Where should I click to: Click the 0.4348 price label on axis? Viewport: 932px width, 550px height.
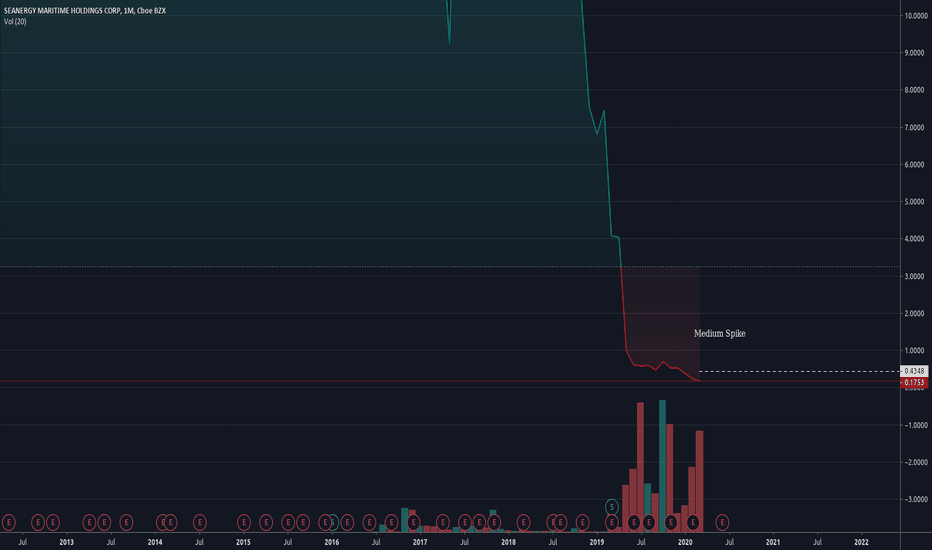click(x=914, y=371)
